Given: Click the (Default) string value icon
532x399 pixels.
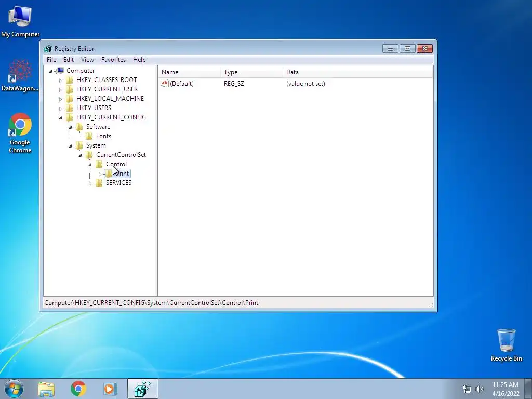Looking at the screenshot, I should point(165,83).
